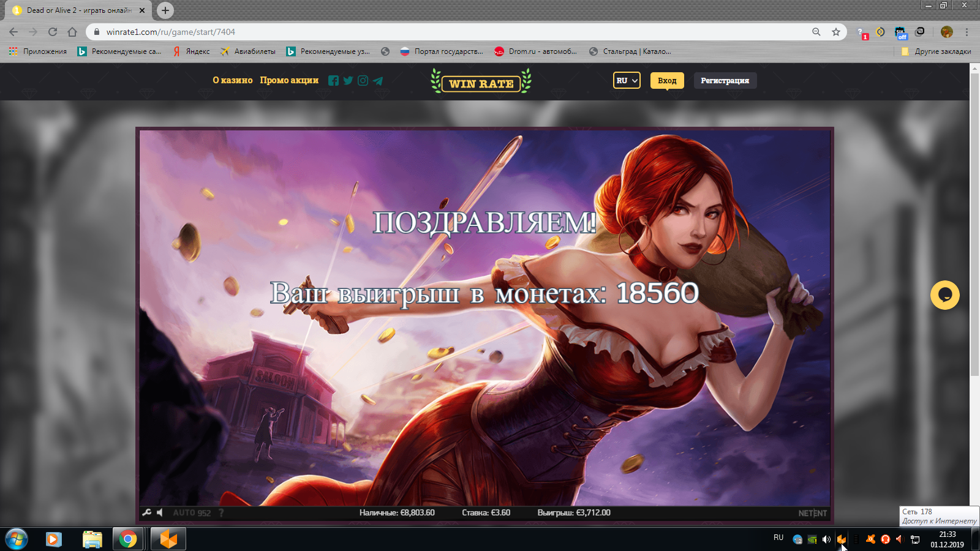Image resolution: width=980 pixels, height=551 pixels.
Task: Open the globe bookmark without a label
Action: pyautogui.click(x=385, y=51)
